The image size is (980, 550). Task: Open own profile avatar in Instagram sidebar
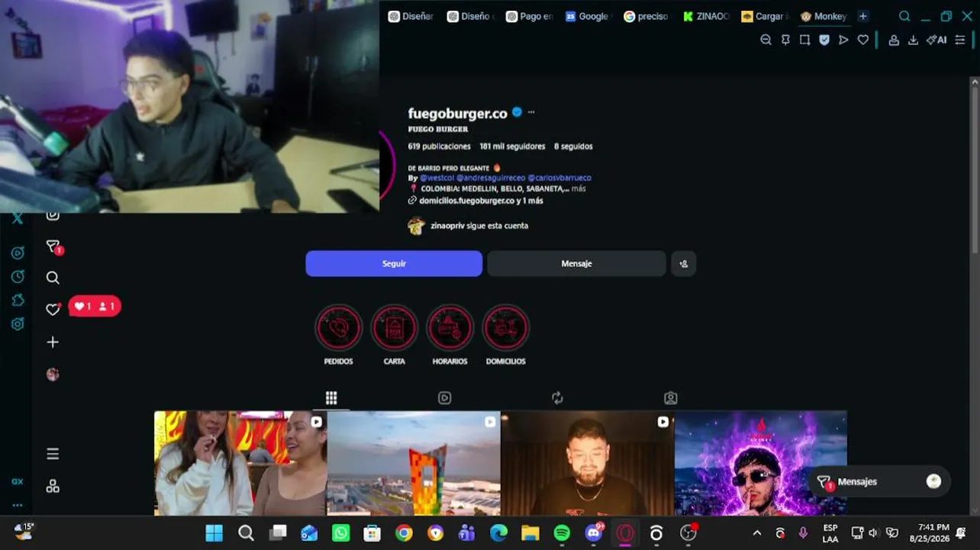[53, 374]
